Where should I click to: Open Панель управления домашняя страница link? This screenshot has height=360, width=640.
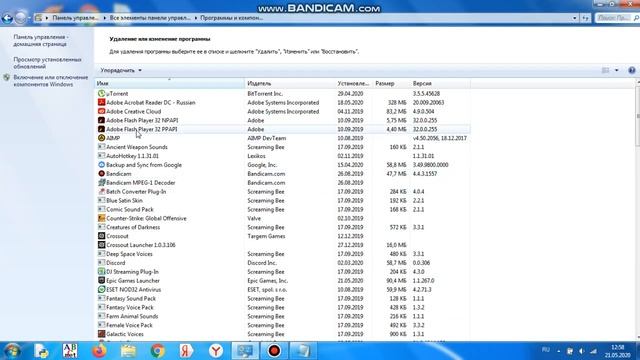[41, 40]
